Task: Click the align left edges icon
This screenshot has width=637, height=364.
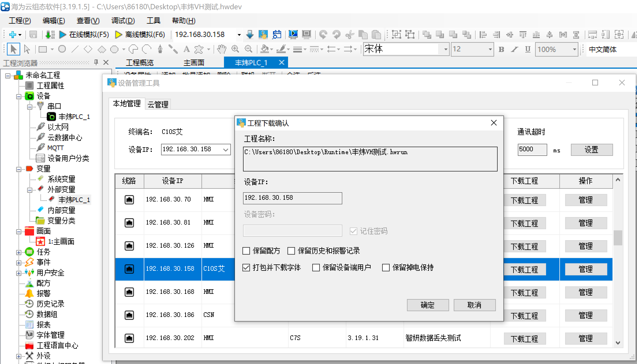Action: (483, 35)
